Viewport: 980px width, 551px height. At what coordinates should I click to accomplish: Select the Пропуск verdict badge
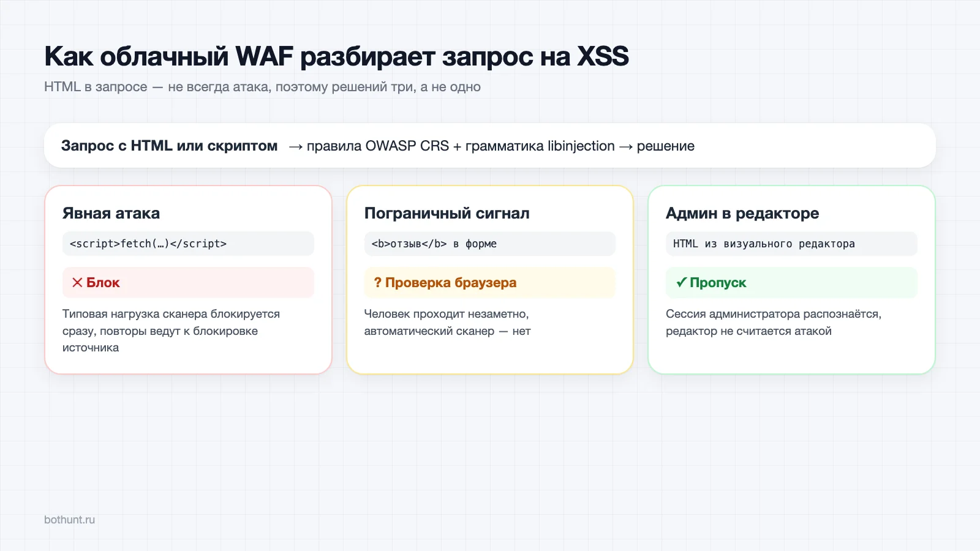coord(791,283)
